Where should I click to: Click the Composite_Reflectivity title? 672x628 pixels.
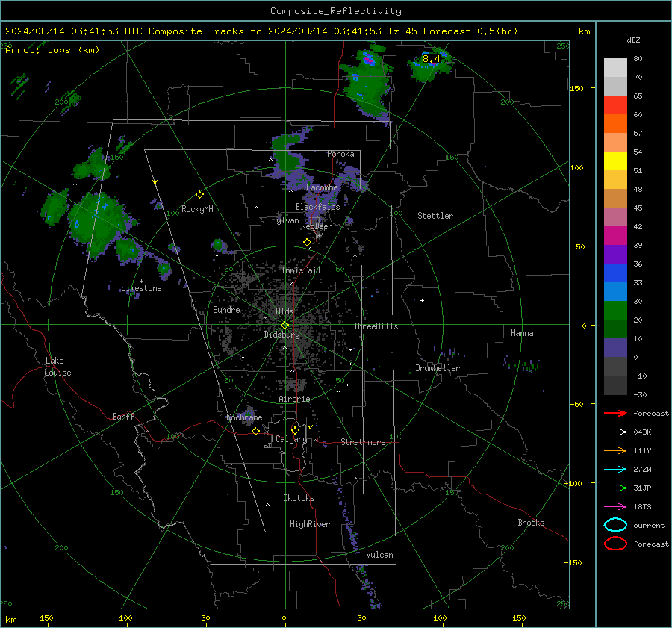(x=336, y=11)
